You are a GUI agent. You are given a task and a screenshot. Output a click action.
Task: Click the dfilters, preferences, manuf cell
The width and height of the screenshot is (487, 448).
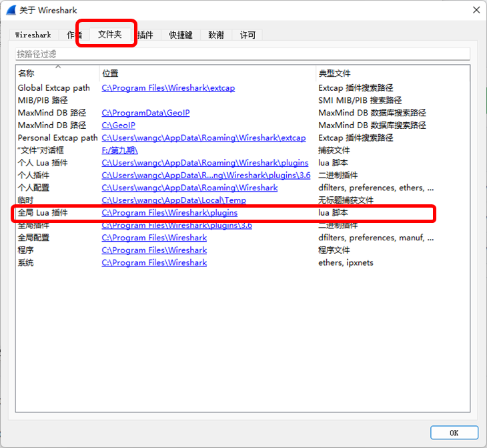[x=376, y=238]
